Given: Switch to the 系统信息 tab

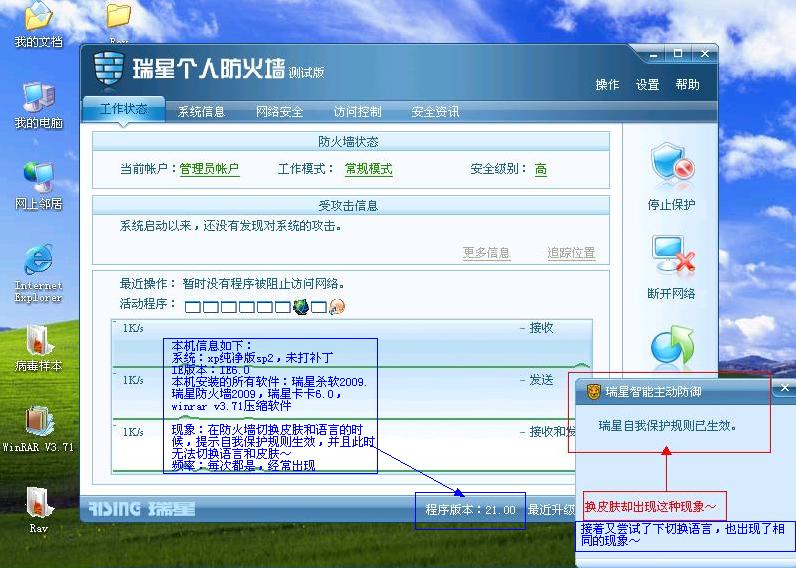Looking at the screenshot, I should point(201,112).
